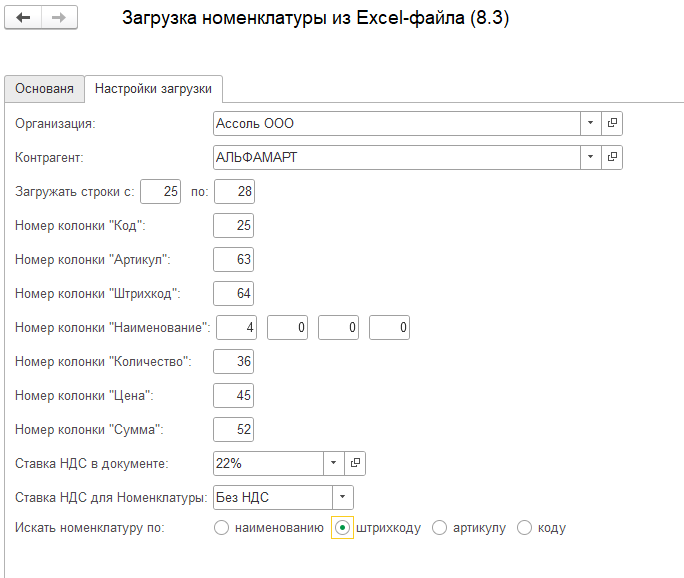
Task: Click the Без НДС value field
Action: point(273,497)
